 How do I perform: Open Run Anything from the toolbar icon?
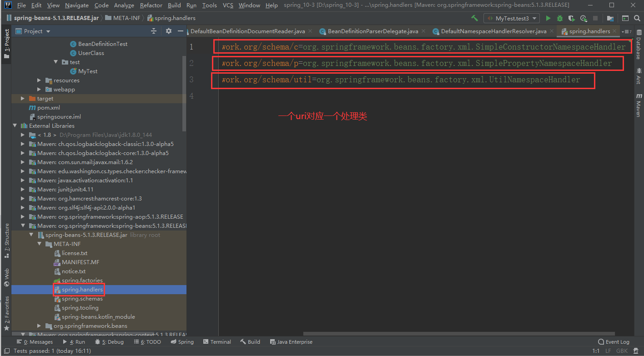(x=625, y=18)
